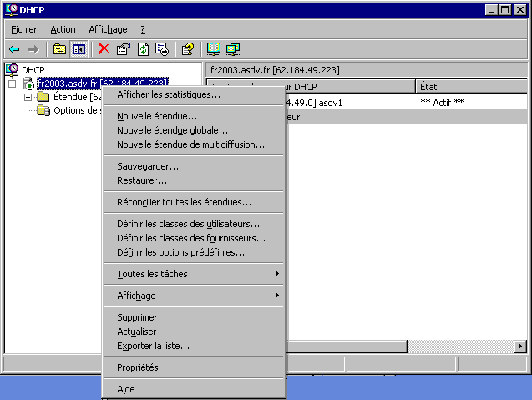Click the horizontal scrollbar right arrow
The height and width of the screenshot is (400, 532).
520,346
